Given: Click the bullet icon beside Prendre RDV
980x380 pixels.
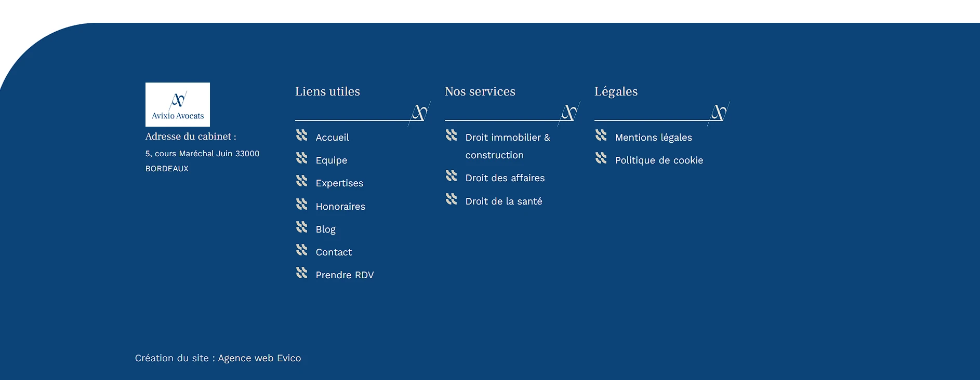Looking at the screenshot, I should tap(301, 273).
